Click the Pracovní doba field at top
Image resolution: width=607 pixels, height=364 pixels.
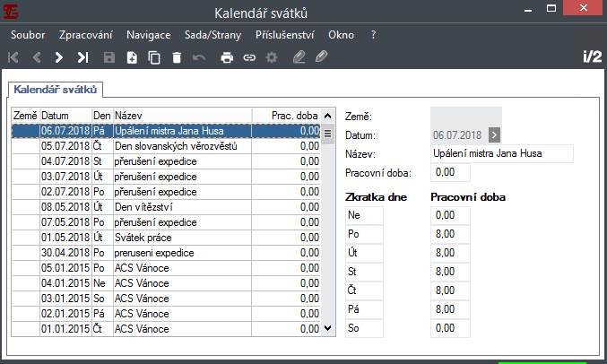450,172
